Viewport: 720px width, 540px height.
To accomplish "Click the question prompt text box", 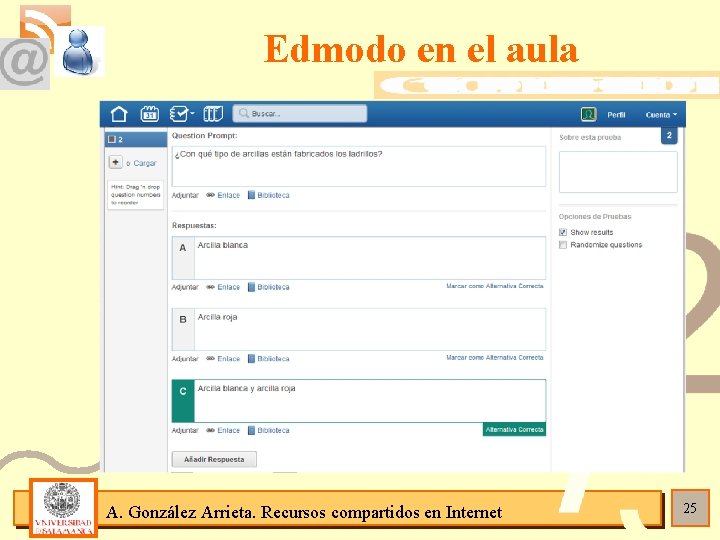I will pos(359,167).
